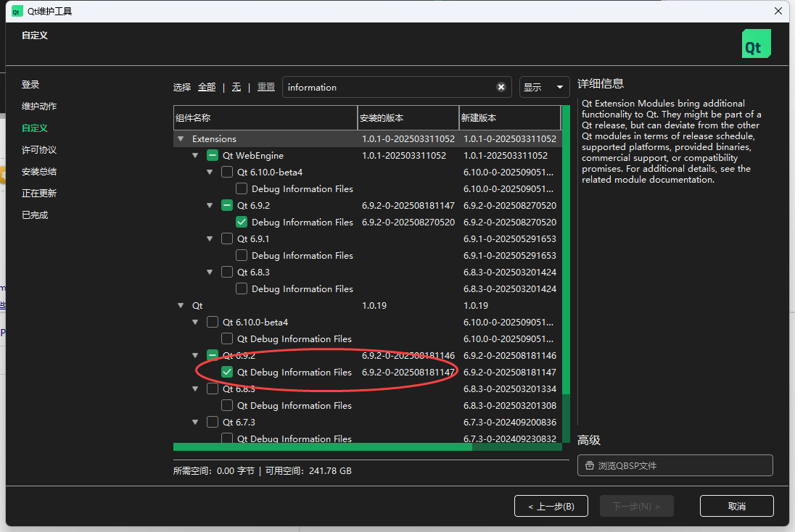The image size is (795, 532).
Task: Check Debug Information Files under WebEngine 6.8.3
Action: coord(242,288)
